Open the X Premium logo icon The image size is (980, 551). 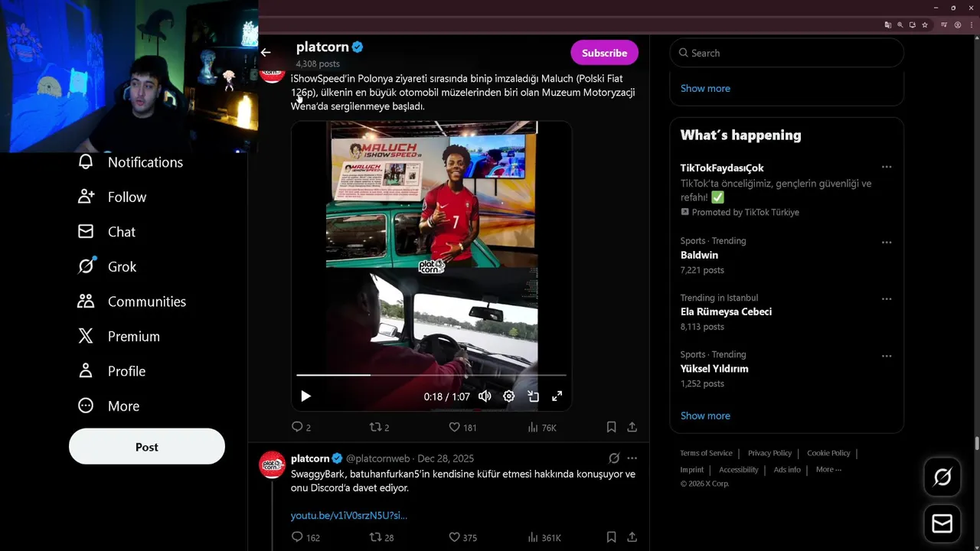pyautogui.click(x=86, y=336)
